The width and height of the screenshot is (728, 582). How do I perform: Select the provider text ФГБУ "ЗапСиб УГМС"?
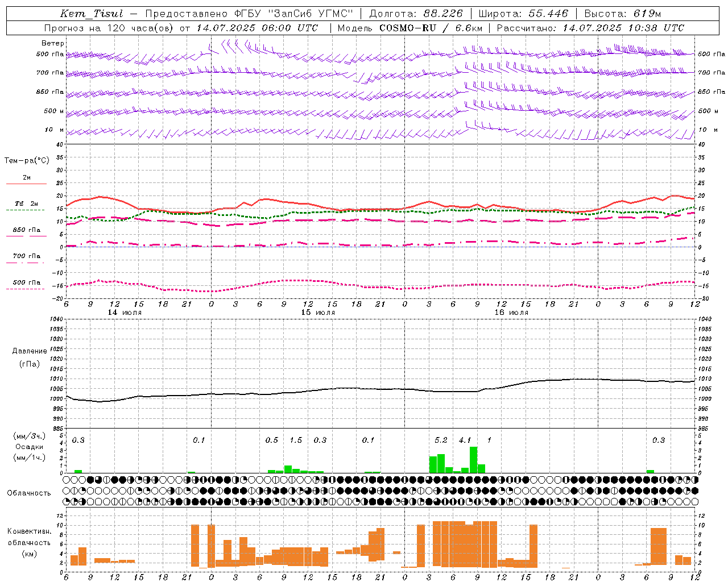coord(294,14)
